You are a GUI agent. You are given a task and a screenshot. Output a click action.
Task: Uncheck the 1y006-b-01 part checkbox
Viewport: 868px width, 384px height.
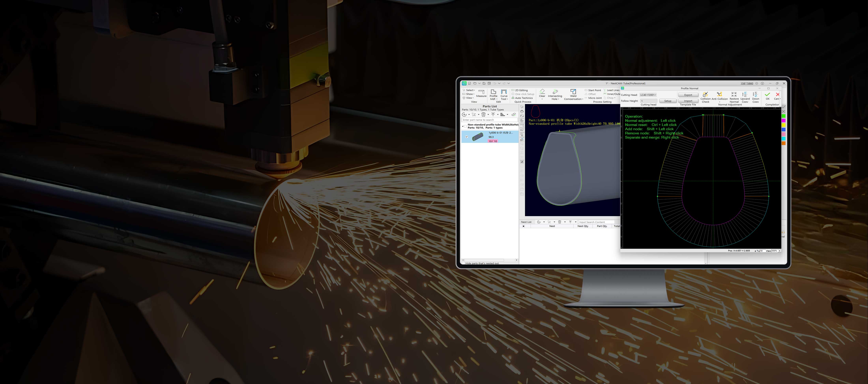pos(467,137)
